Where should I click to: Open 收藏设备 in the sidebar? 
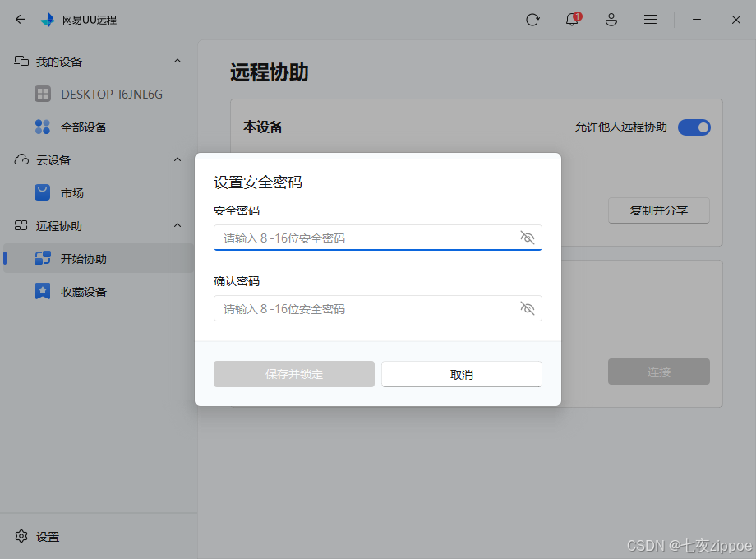tap(99, 291)
